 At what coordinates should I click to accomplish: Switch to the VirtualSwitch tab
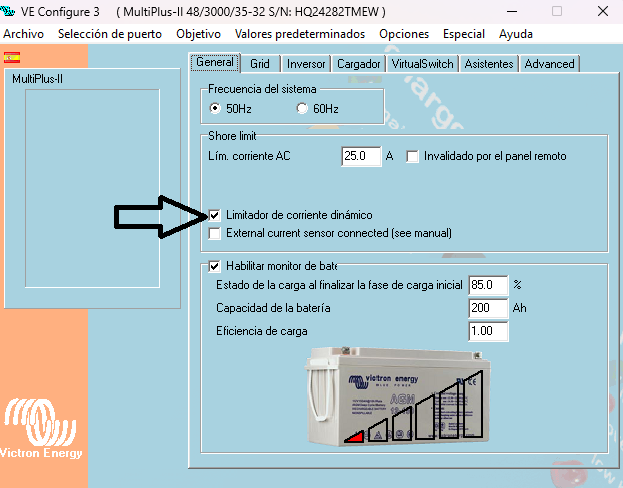click(422, 64)
